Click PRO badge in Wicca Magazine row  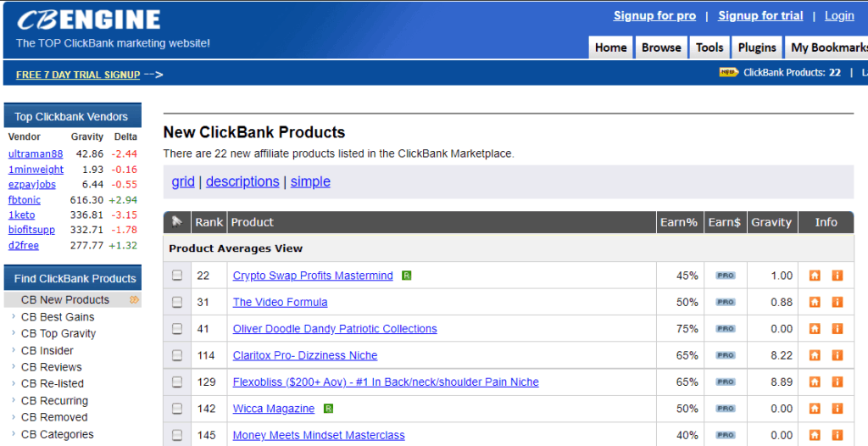point(726,409)
